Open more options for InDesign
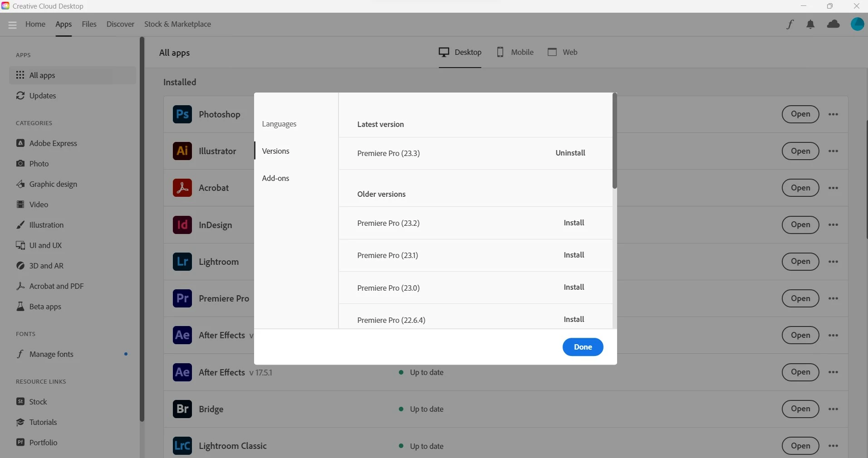Image resolution: width=868 pixels, height=458 pixels. tap(833, 225)
